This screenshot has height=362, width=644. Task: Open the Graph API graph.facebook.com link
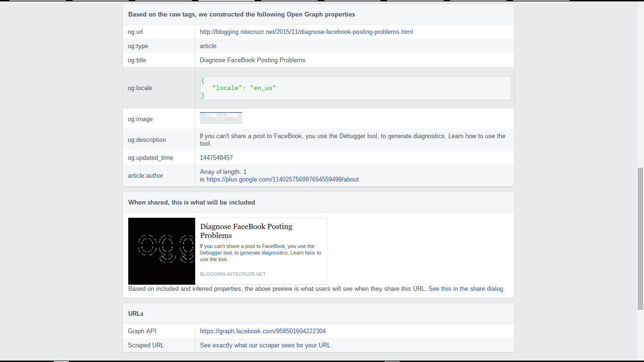click(x=262, y=331)
